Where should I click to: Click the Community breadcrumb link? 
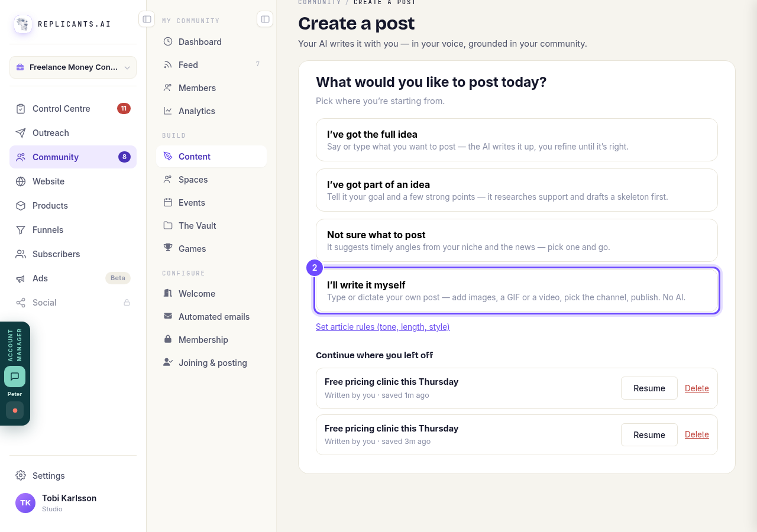click(319, 2)
